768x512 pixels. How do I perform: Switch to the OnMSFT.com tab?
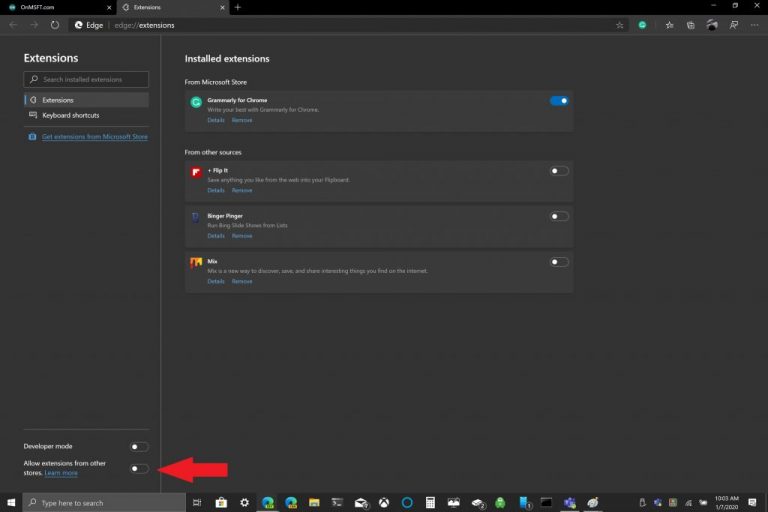[x=58, y=7]
